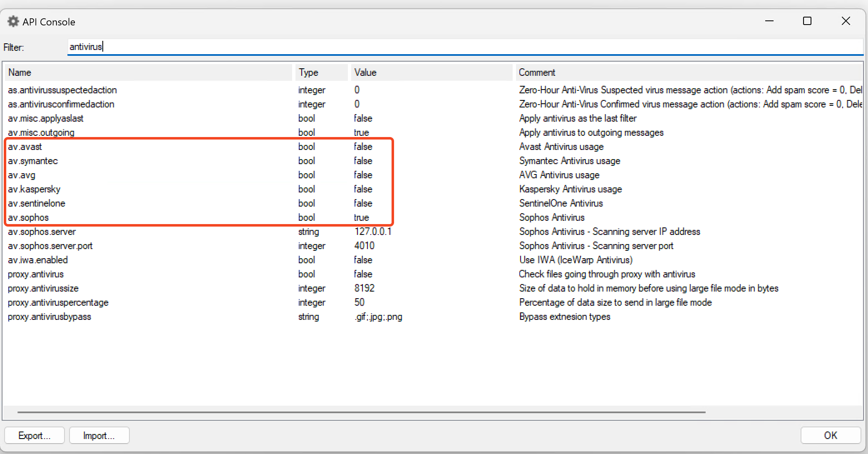868x454 pixels.
Task: Click the comment 'SentinelOne Antivirus'
Action: [x=561, y=203]
